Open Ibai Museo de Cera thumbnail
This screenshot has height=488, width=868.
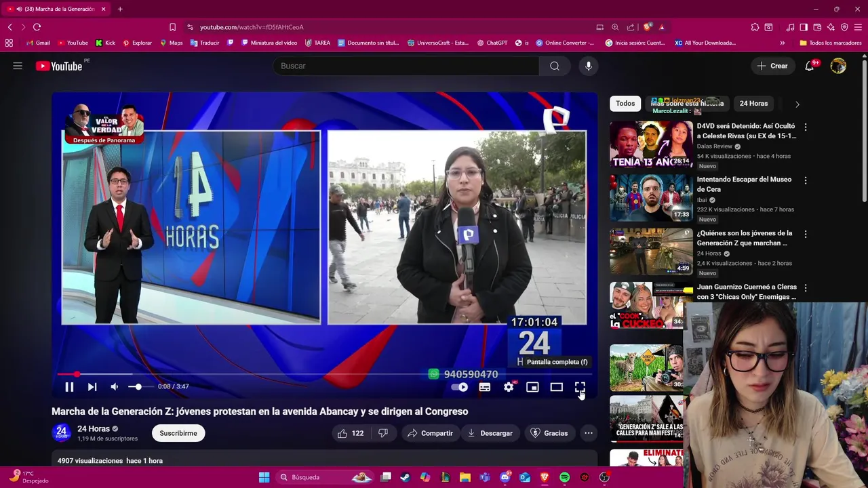point(651,198)
